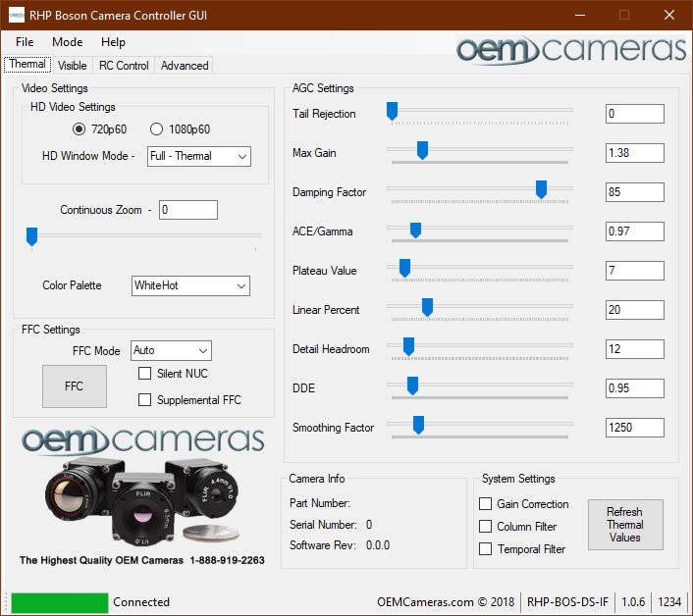This screenshot has width=693, height=616.
Task: Minimize the RHP Boson Controller window
Action: (x=580, y=15)
